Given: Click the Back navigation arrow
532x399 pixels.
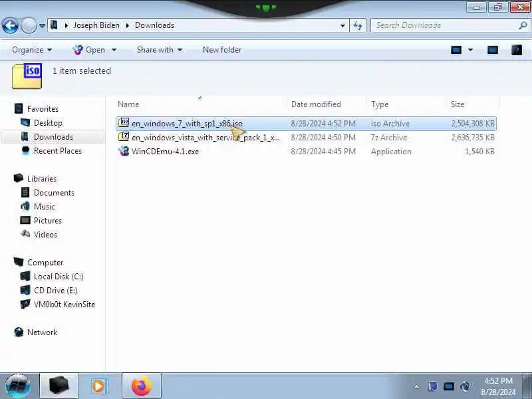Looking at the screenshot, I should coord(10,25).
